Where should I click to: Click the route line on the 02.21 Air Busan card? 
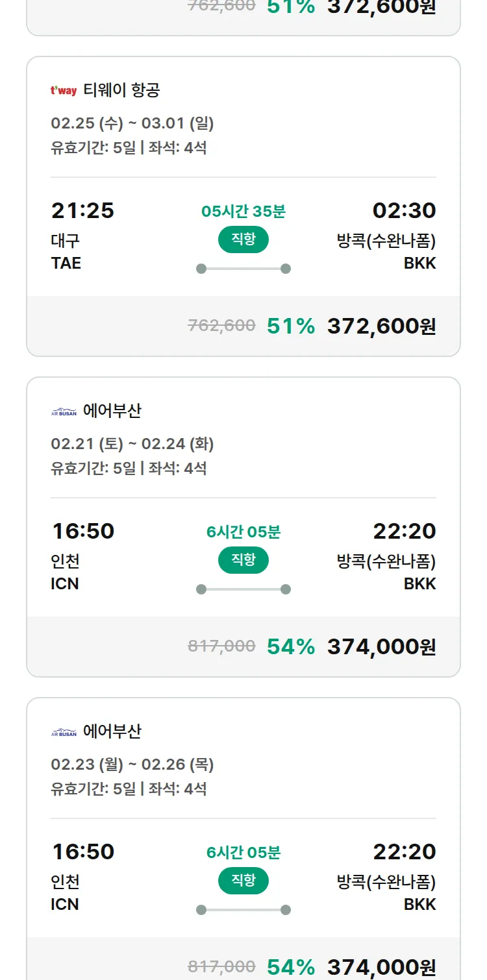243,589
